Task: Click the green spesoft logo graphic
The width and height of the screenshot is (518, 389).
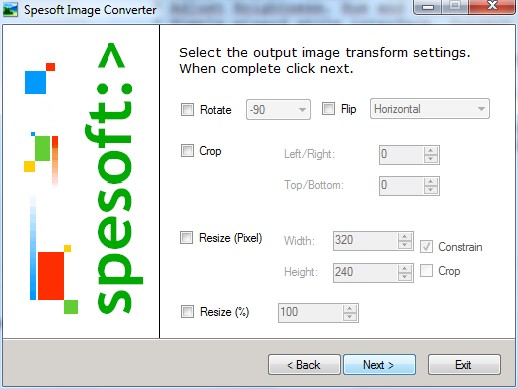Action: point(113,178)
